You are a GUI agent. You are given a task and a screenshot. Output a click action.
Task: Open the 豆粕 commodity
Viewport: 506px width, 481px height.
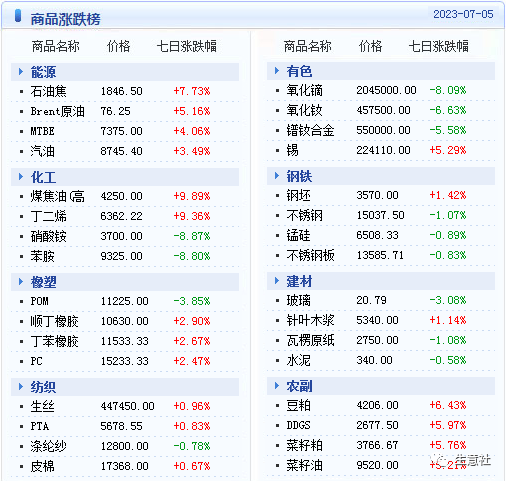click(x=298, y=405)
